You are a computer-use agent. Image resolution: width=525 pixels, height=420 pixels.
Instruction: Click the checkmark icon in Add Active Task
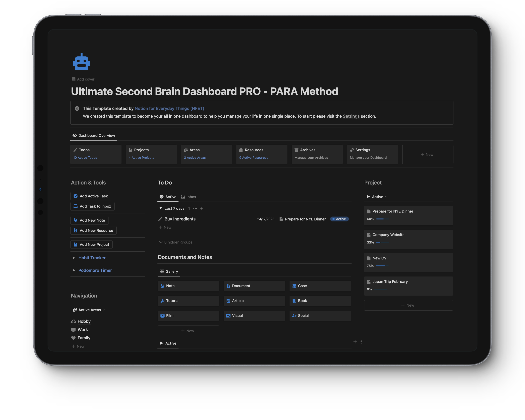coord(75,196)
